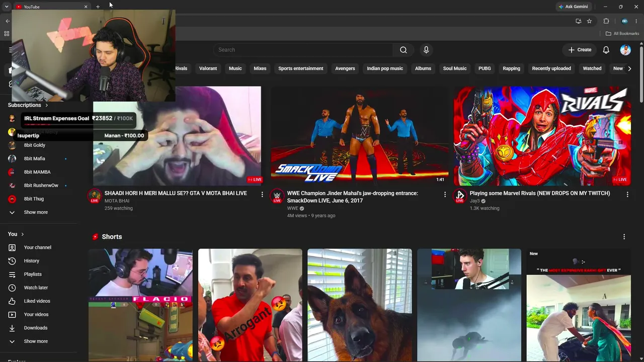This screenshot has height=362, width=644.
Task: Open the You heading chevron
Action: click(23, 234)
